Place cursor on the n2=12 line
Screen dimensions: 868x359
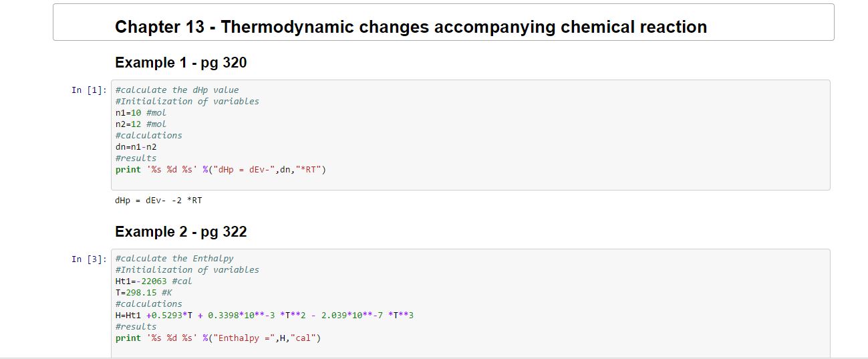140,124
